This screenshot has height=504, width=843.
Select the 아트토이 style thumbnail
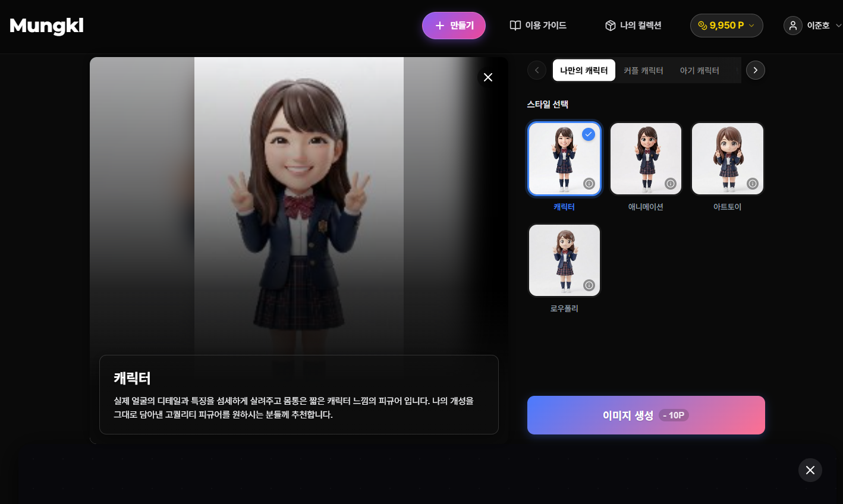tap(728, 159)
